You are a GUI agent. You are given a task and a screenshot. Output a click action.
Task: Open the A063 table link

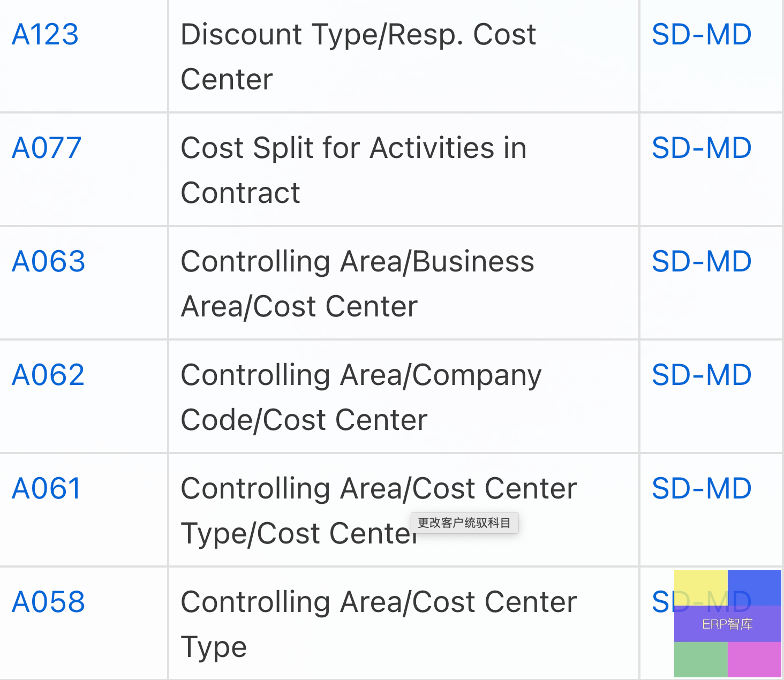[x=48, y=262]
